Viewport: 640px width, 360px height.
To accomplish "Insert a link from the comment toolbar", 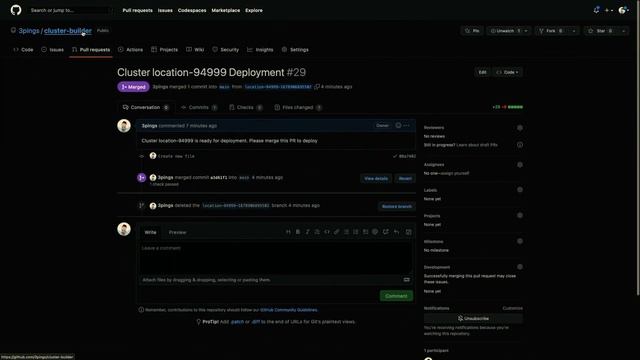I will coord(337,232).
